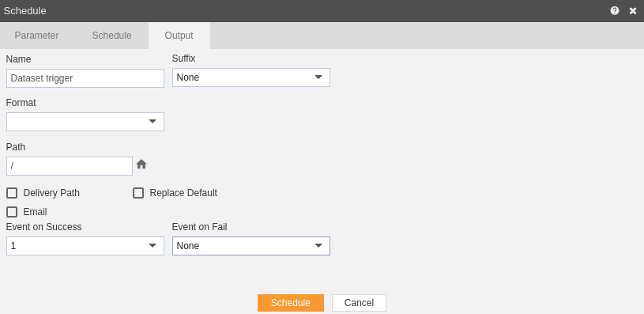Click the Format dropdown arrow icon
This screenshot has width=644, height=314.
[x=153, y=121]
